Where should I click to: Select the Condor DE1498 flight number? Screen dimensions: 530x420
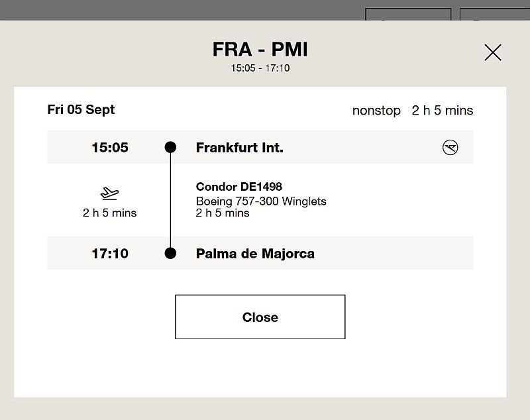238,187
